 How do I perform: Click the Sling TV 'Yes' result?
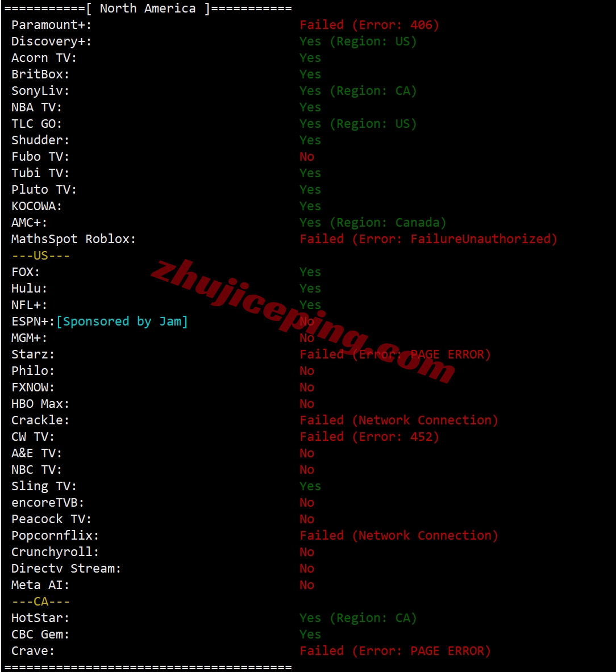click(310, 486)
